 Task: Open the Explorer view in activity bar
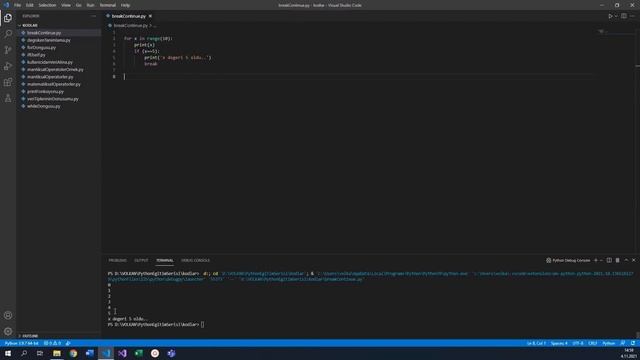(x=8, y=18)
